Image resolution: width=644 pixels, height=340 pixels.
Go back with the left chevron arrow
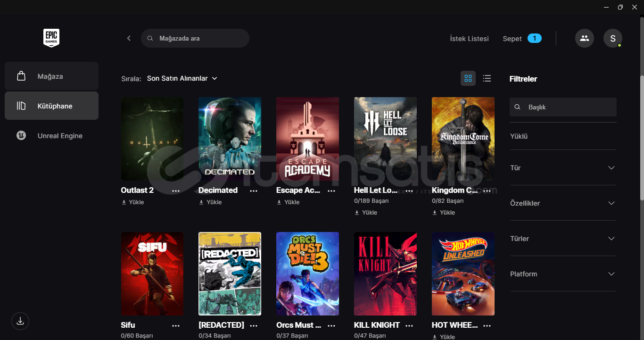(129, 38)
